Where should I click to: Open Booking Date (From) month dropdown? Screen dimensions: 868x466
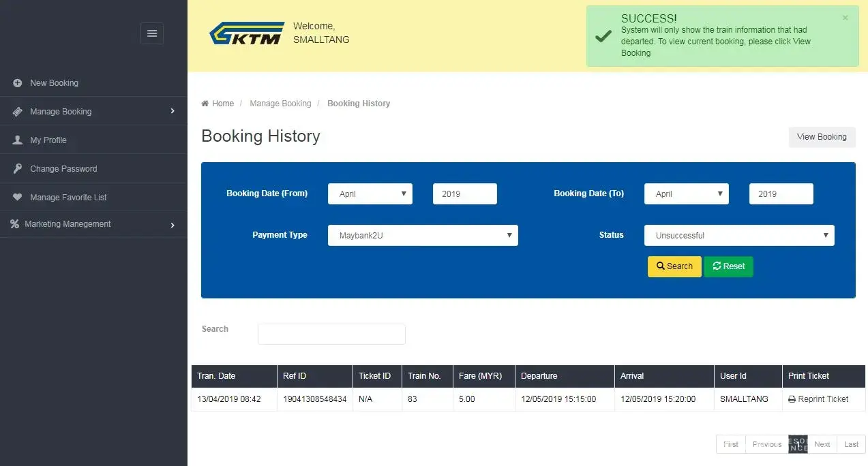click(370, 194)
